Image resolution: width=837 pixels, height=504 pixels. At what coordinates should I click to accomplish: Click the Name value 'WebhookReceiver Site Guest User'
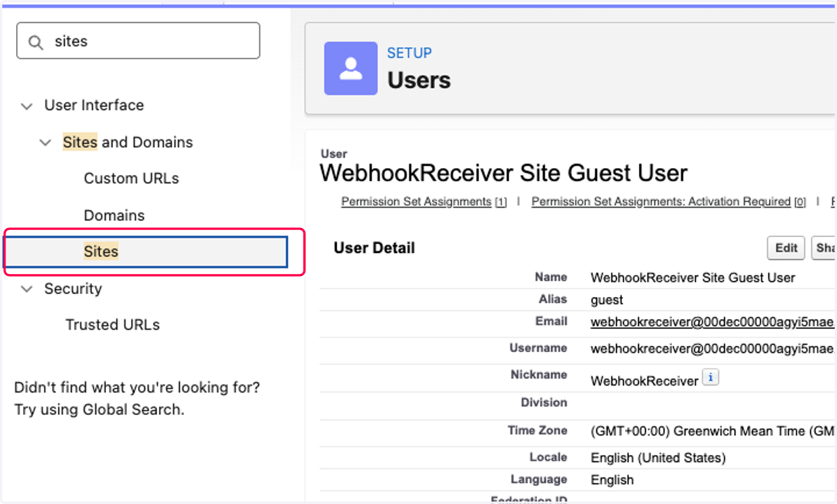click(693, 277)
